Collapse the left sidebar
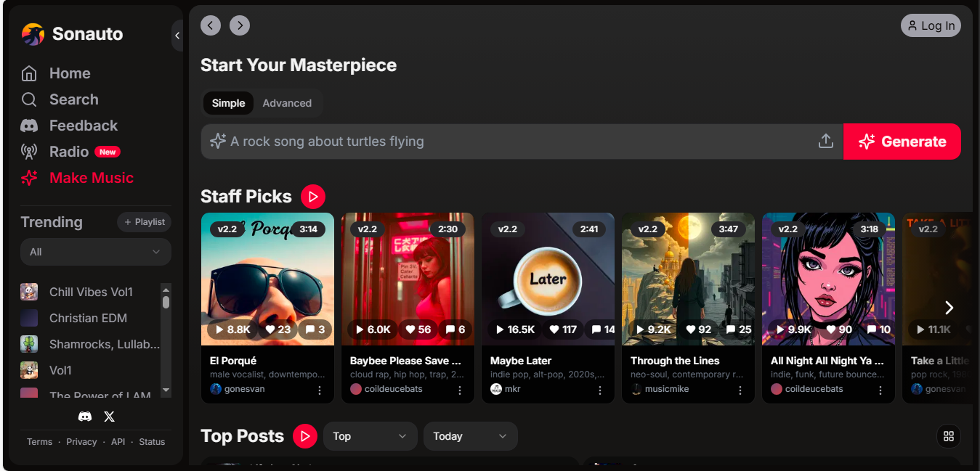Screen dimensions: 980x471 (x=177, y=36)
